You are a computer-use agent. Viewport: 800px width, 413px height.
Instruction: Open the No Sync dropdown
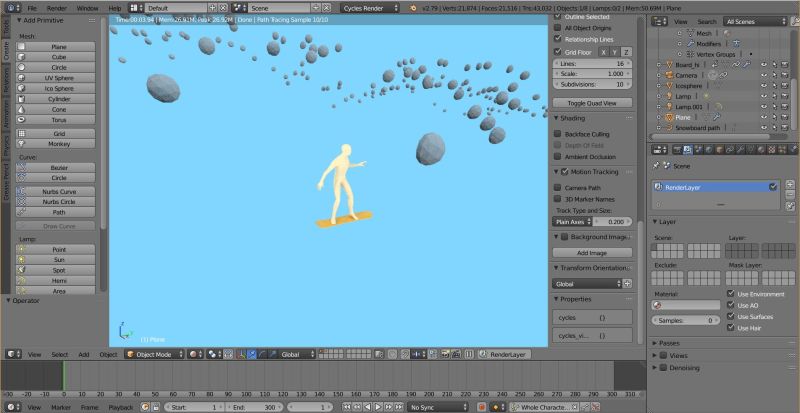(437, 407)
